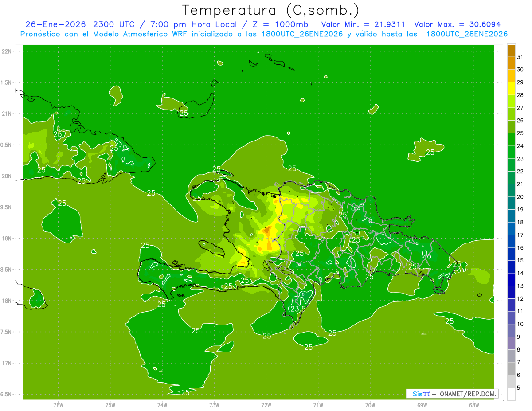Click the '28' value in the color legend
The height and width of the screenshot is (411, 532).
(x=520, y=95)
